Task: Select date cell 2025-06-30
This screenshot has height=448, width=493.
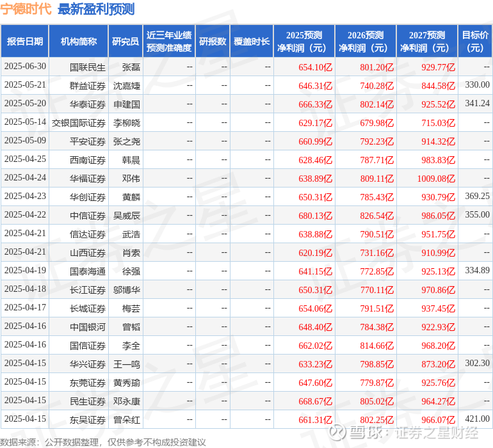Action: coord(25,67)
